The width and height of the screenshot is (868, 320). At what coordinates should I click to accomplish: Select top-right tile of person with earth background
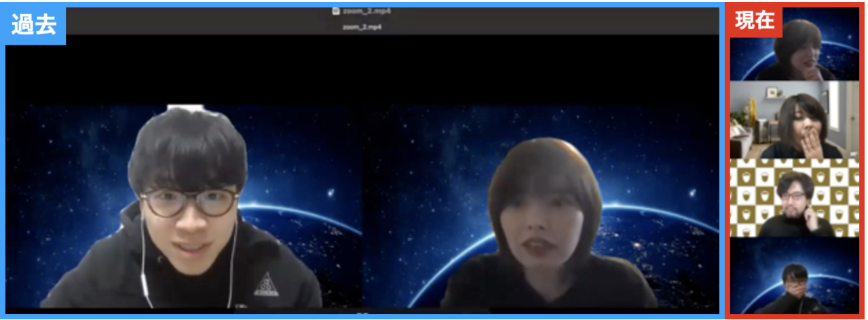pyautogui.click(x=795, y=44)
